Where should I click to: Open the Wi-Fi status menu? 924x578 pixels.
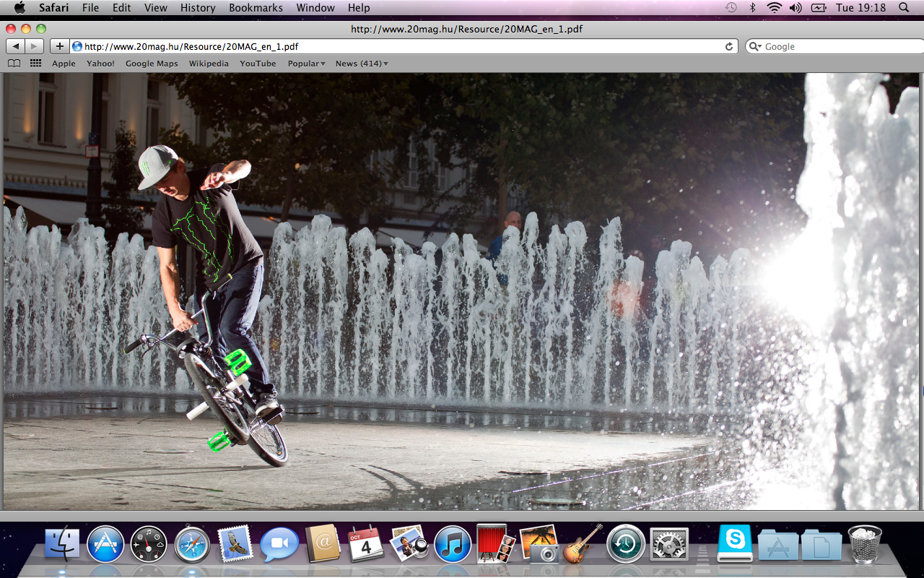[775, 7]
